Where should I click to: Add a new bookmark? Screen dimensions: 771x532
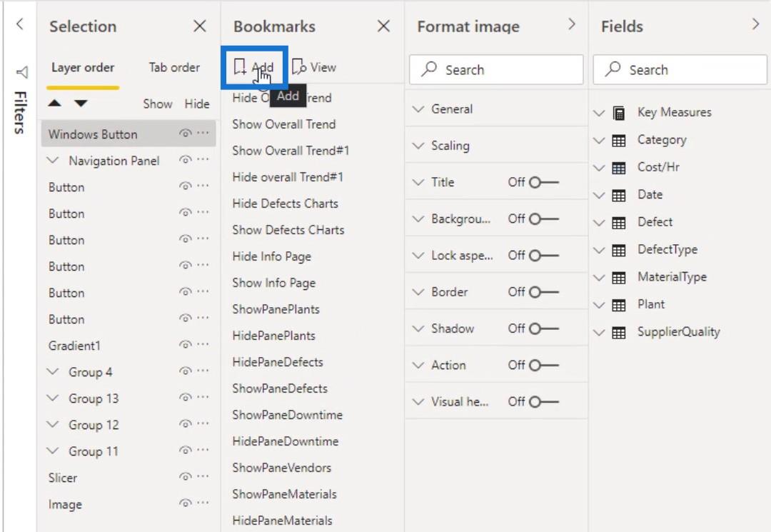(x=253, y=67)
